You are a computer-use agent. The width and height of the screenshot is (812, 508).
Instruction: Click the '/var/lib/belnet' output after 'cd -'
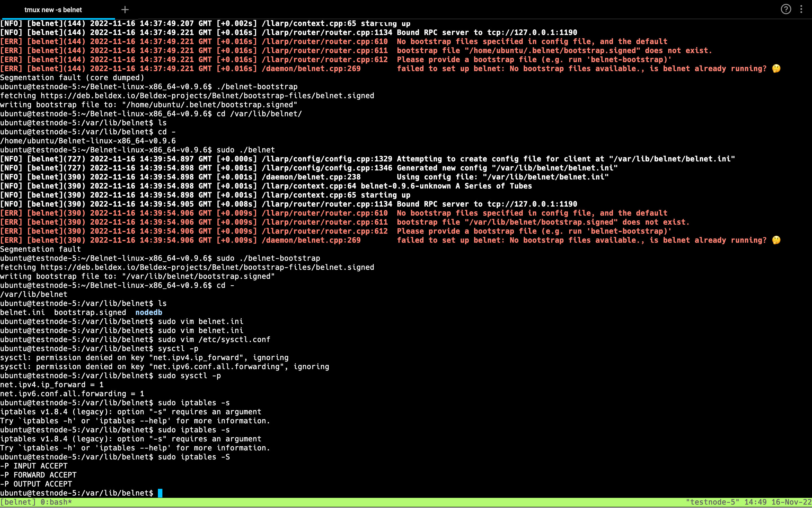(x=34, y=294)
